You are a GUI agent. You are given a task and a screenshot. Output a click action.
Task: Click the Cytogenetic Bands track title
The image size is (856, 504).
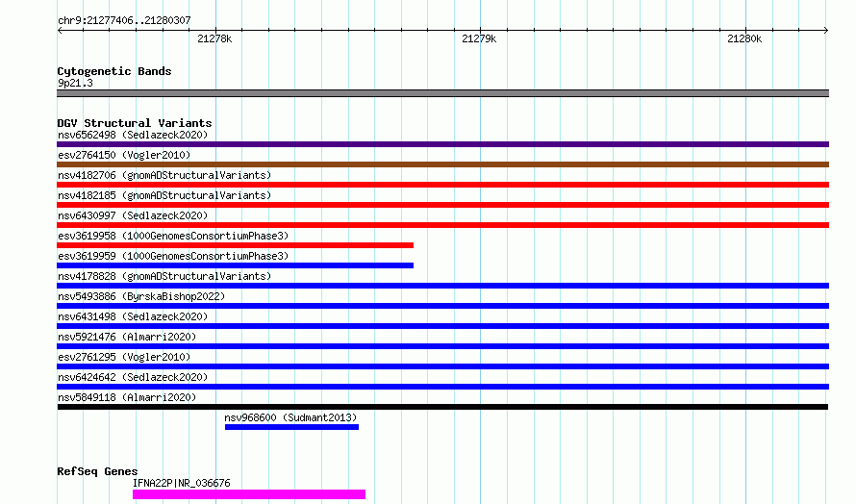(114, 71)
